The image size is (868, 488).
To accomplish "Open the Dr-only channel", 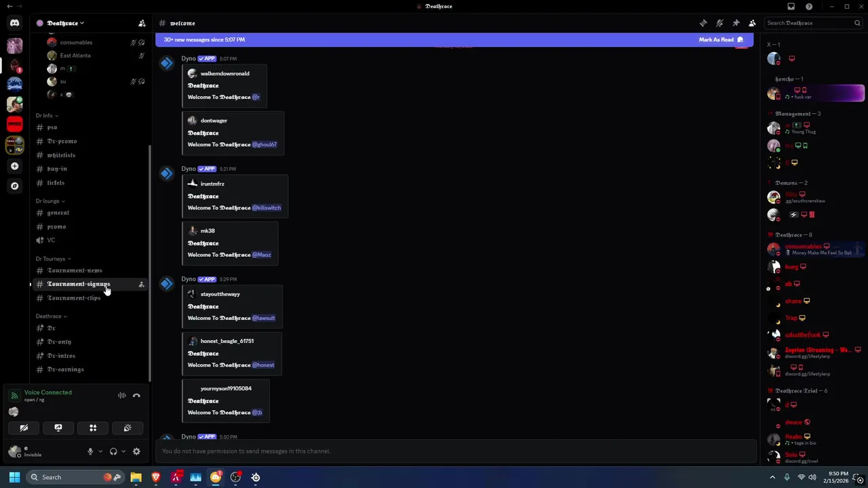I will pos(89,342).
